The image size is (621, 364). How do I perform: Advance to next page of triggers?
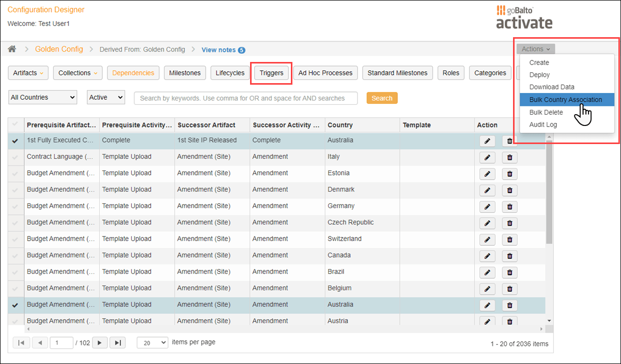(x=99, y=342)
